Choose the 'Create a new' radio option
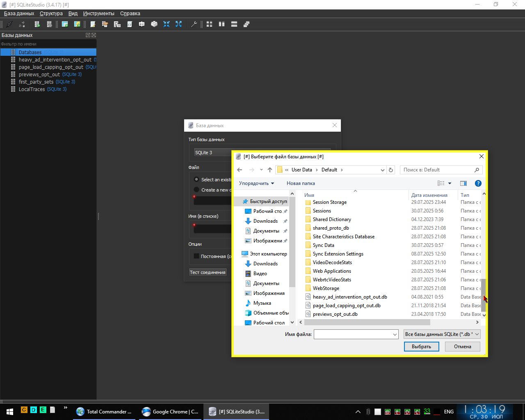 (x=196, y=190)
